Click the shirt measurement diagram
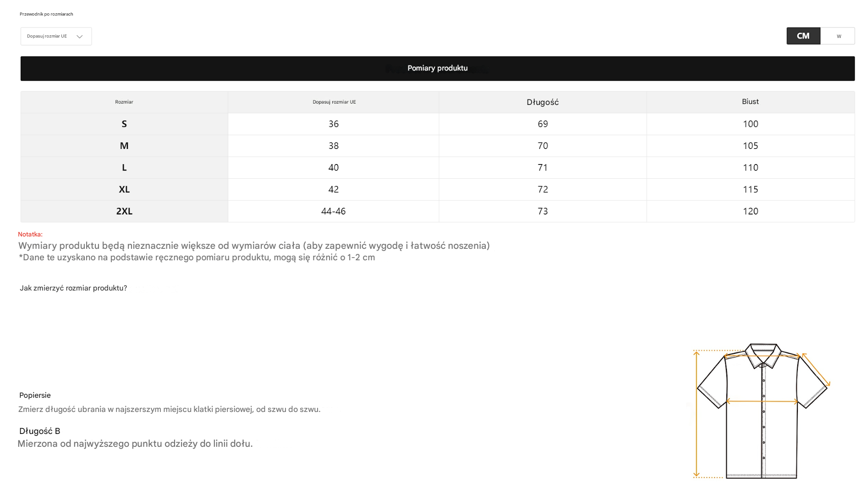Image resolution: width=868 pixels, height=483 pixels. [x=762, y=410]
